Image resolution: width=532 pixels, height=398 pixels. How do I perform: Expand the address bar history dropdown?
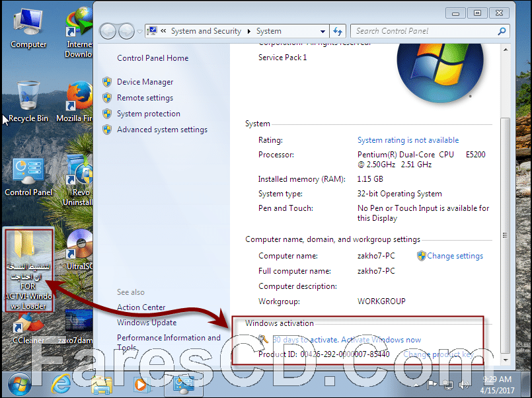[323, 32]
